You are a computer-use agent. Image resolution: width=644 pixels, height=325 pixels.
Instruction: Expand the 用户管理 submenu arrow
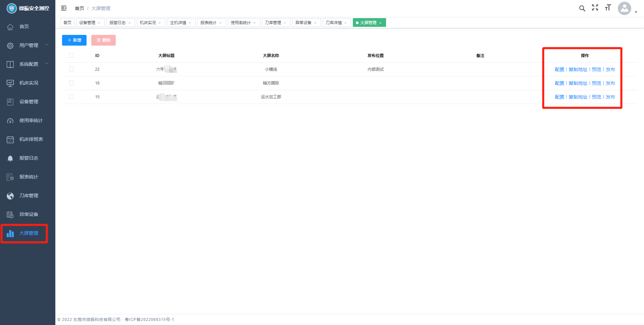(47, 45)
